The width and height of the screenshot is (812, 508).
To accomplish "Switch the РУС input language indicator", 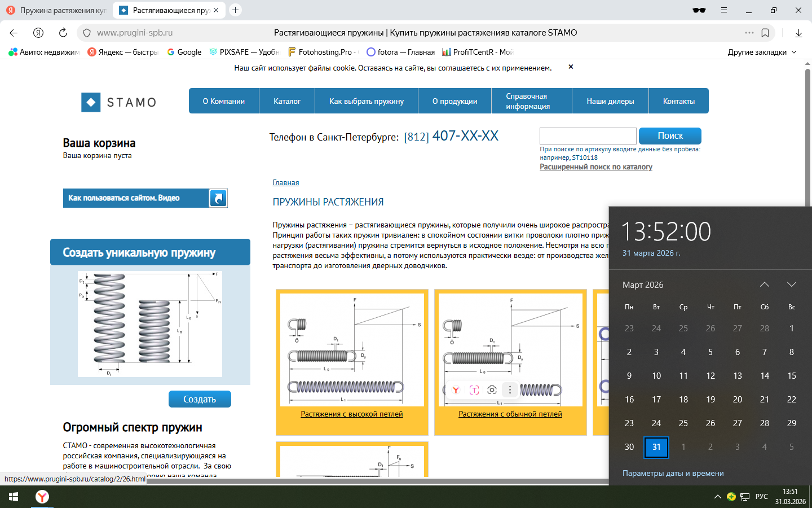I will [762, 497].
